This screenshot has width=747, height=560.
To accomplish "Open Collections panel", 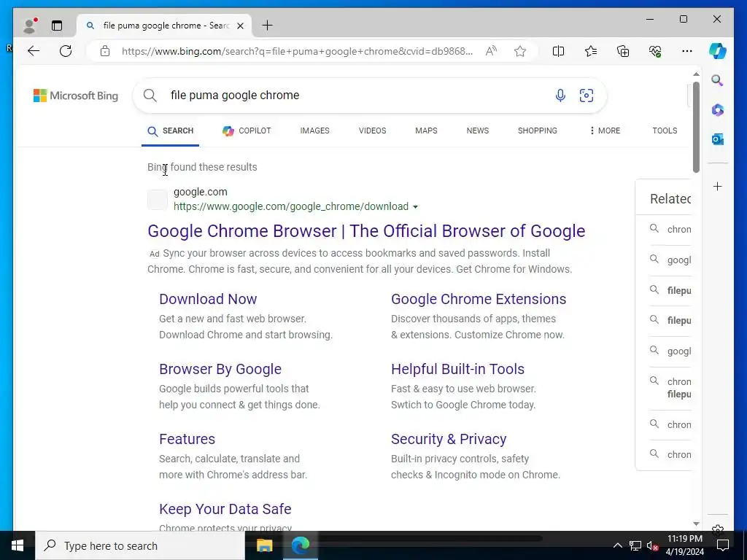I will pos(623,51).
